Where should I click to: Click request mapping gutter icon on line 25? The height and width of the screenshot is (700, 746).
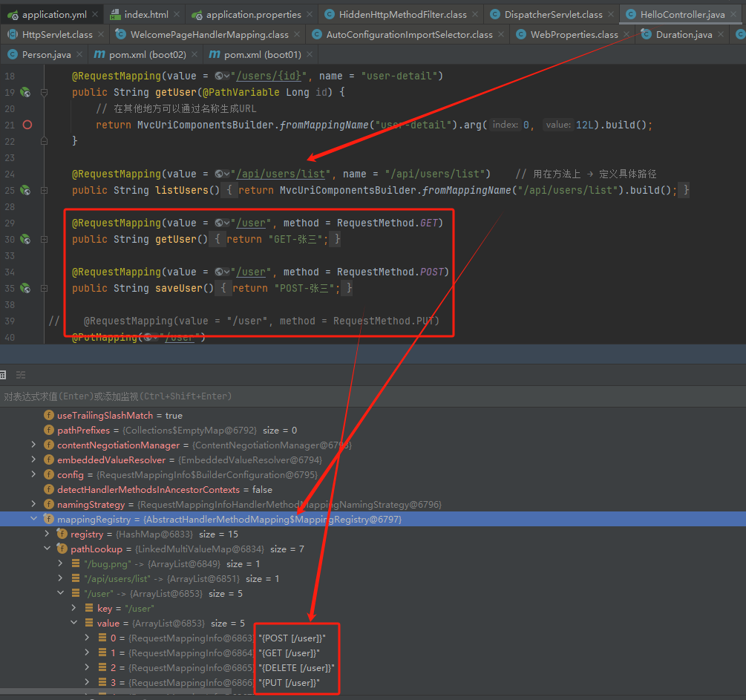tap(25, 190)
